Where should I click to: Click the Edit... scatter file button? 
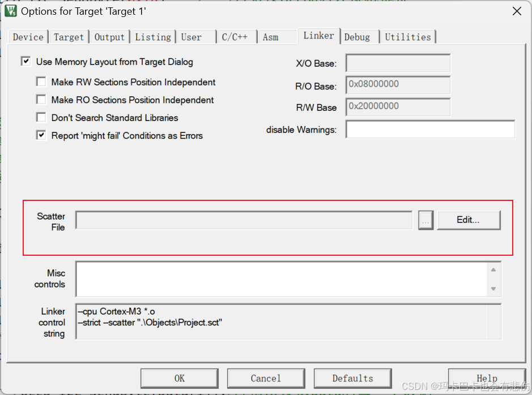pyautogui.click(x=469, y=220)
